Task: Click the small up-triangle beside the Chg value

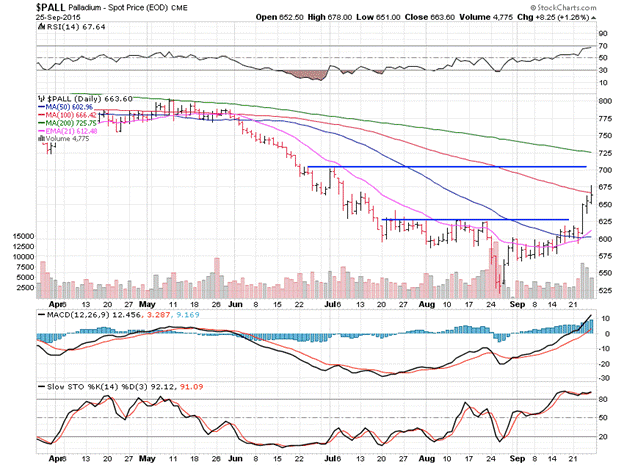Action: click(x=593, y=18)
